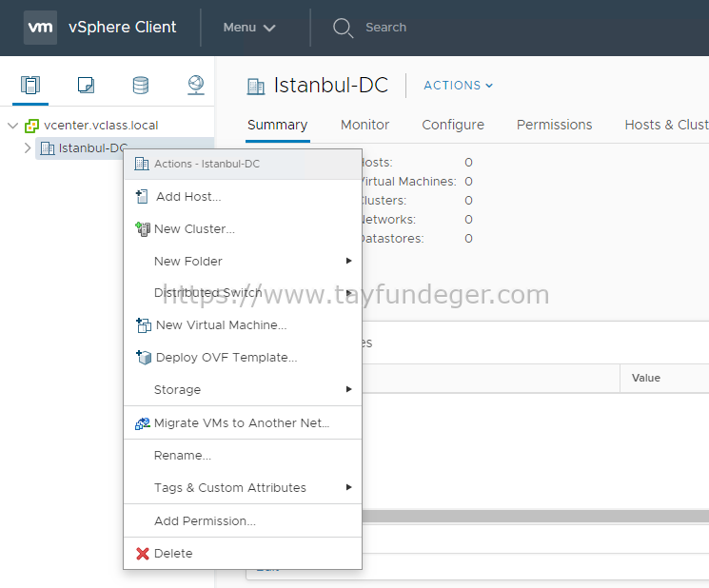Switch to the Permissions tab

554,125
